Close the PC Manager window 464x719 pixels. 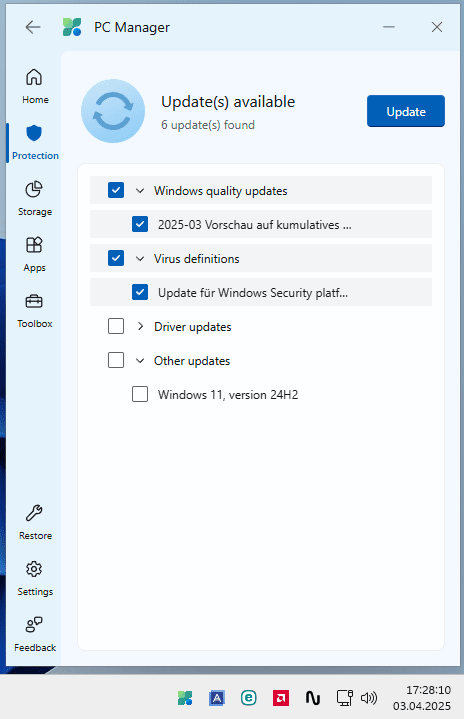coord(437,27)
